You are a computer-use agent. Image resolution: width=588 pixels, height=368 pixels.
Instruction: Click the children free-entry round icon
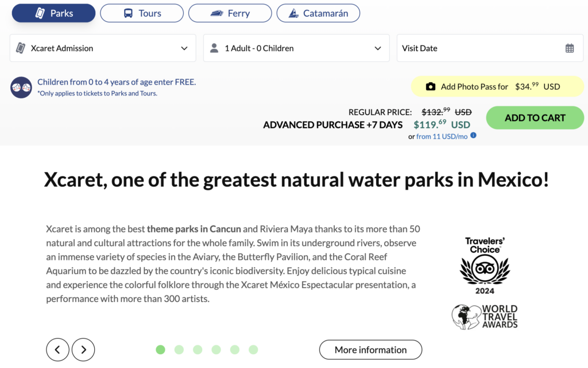[x=21, y=87]
